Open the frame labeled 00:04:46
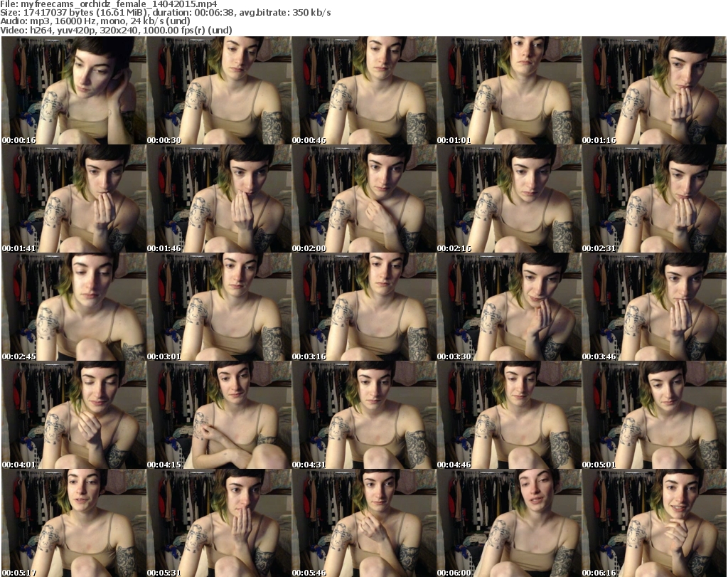This screenshot has width=728, height=577. click(x=508, y=415)
